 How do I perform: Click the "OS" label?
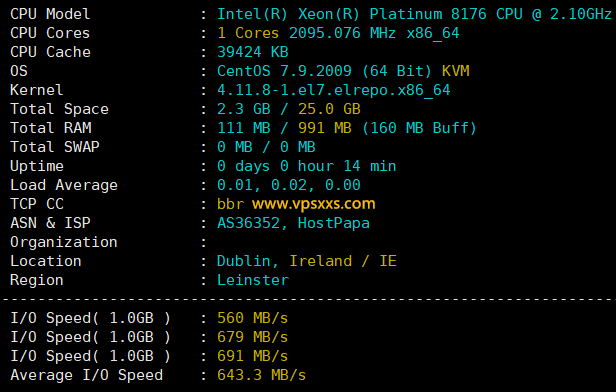(x=19, y=71)
